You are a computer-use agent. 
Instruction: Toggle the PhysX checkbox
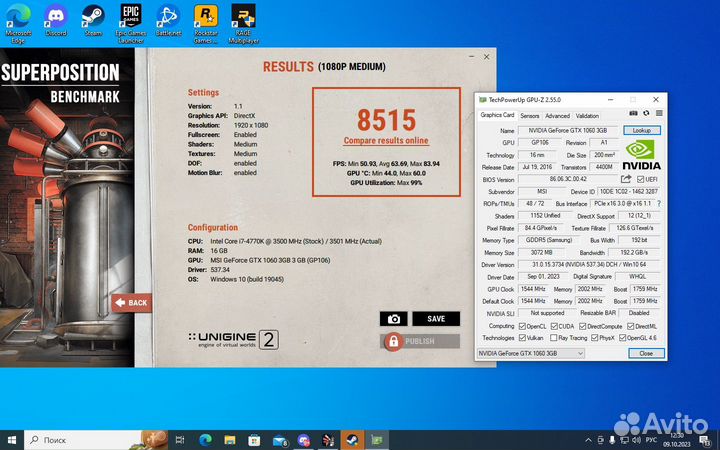point(595,338)
